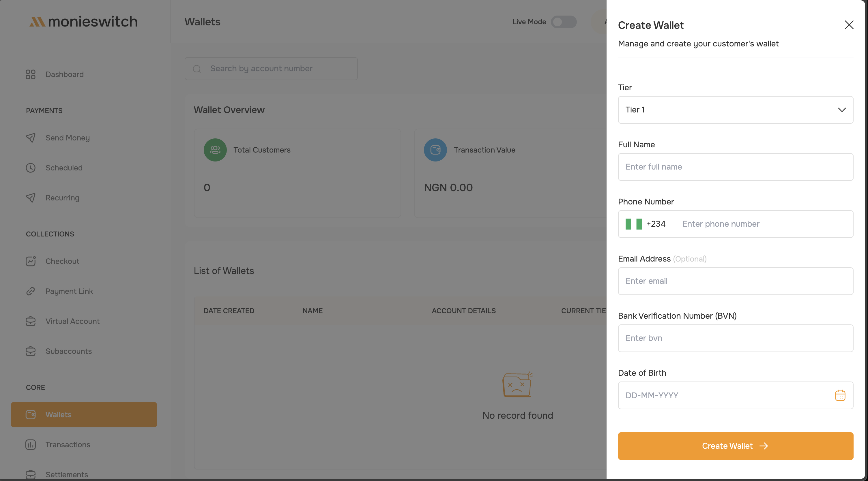The height and width of the screenshot is (481, 868).
Task: Click the Tier dropdown chevron arrow
Action: click(x=842, y=110)
